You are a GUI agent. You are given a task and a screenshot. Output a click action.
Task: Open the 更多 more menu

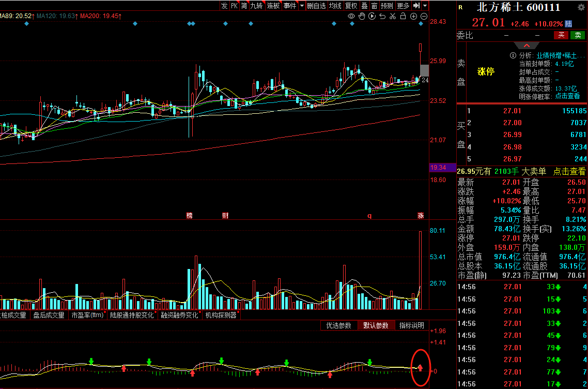(404, 6)
